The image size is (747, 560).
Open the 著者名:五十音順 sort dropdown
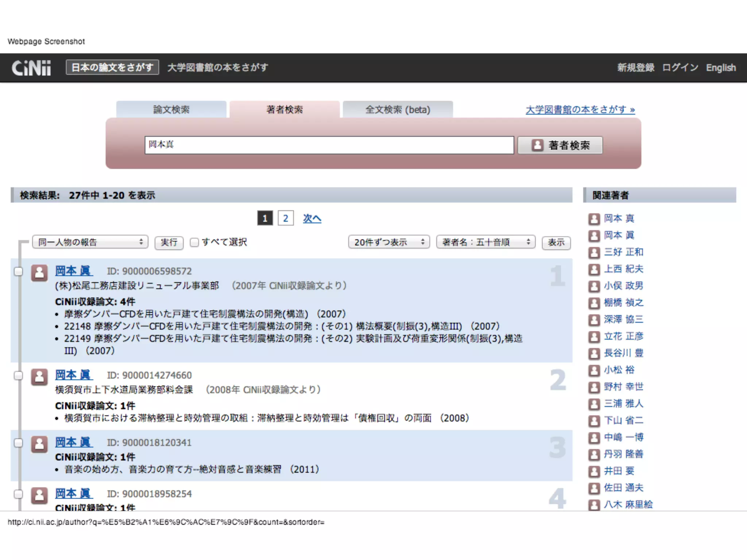pyautogui.click(x=485, y=242)
